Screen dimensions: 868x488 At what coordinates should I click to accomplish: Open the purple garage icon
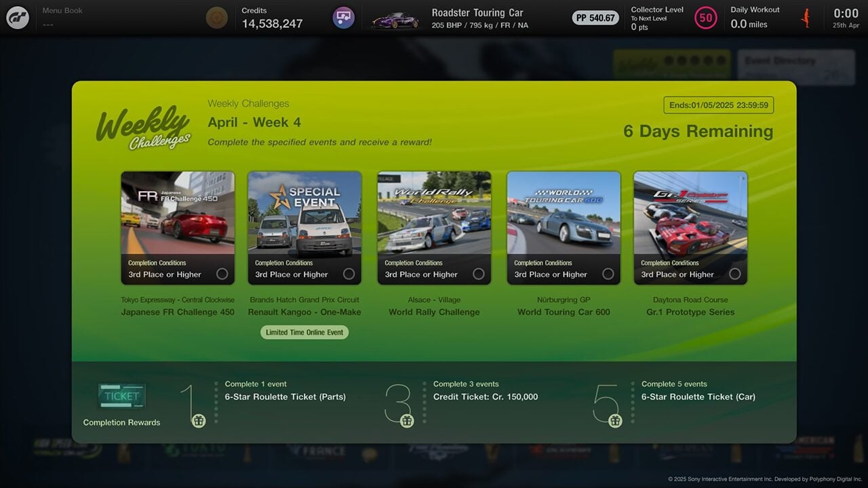point(344,18)
